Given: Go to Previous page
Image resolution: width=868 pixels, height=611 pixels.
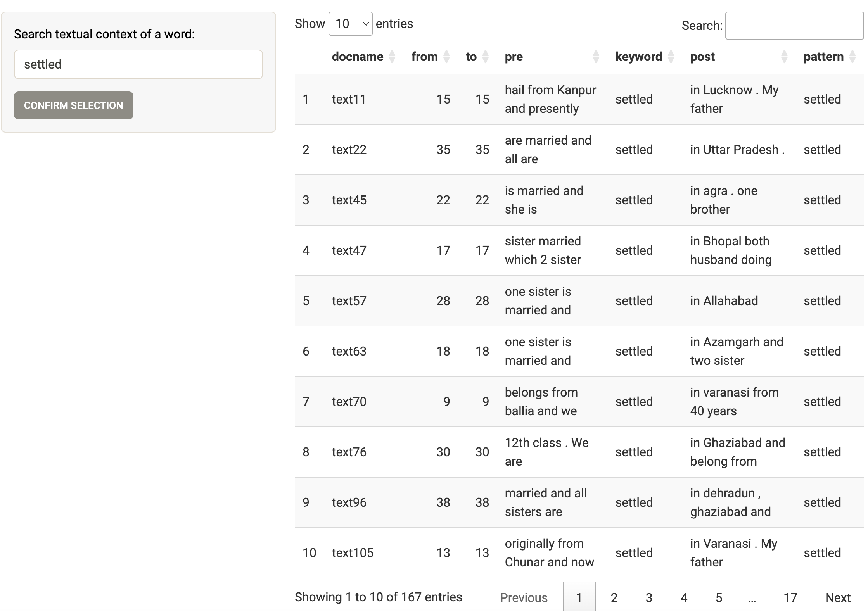Looking at the screenshot, I should coord(524,597).
